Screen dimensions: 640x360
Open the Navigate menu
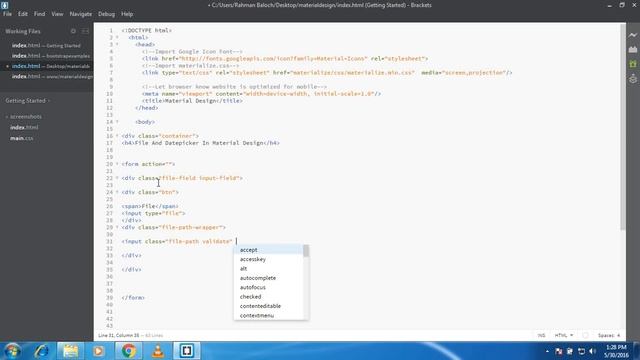click(x=80, y=14)
